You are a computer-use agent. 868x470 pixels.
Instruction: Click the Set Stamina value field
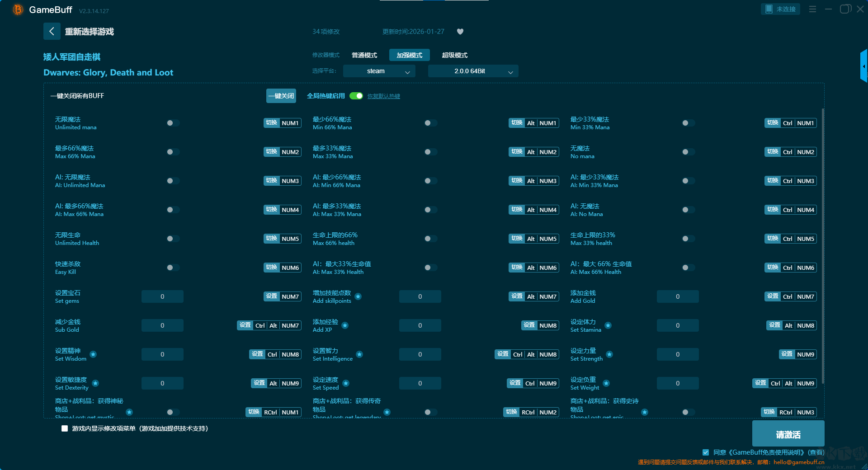pos(678,325)
